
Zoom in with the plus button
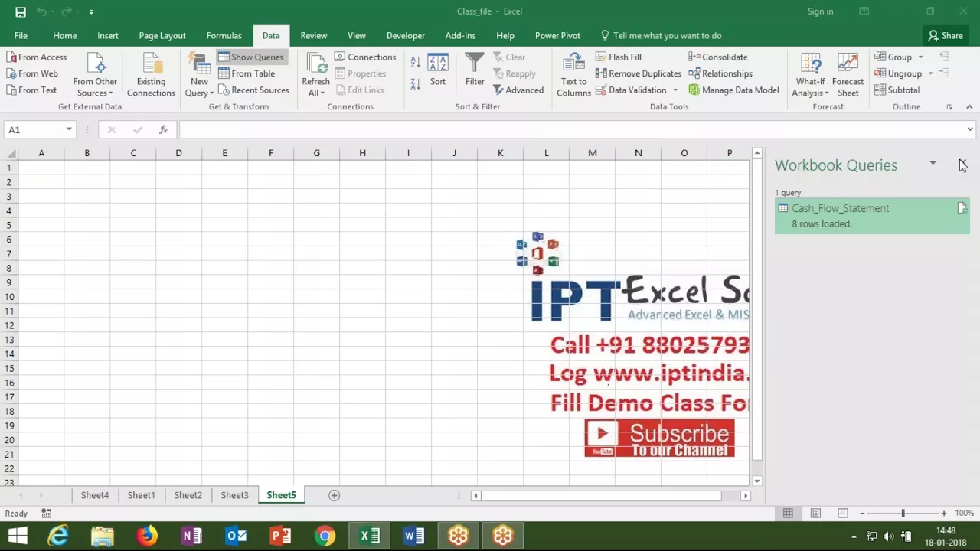click(944, 513)
